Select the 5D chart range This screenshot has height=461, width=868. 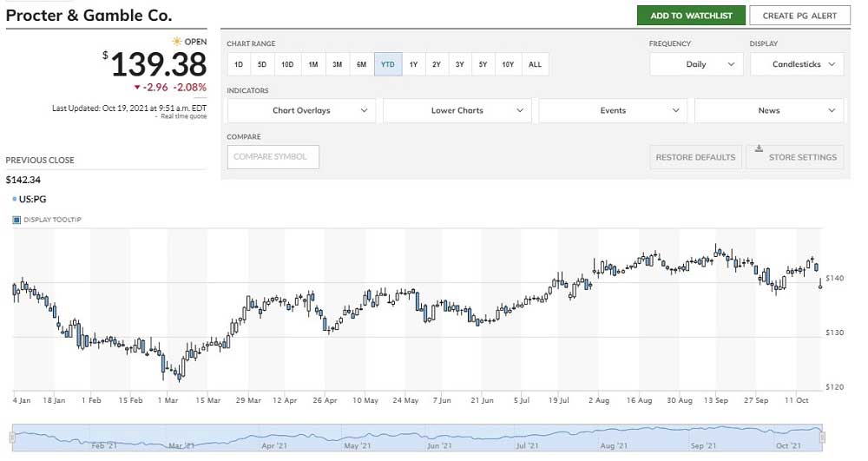(x=262, y=64)
